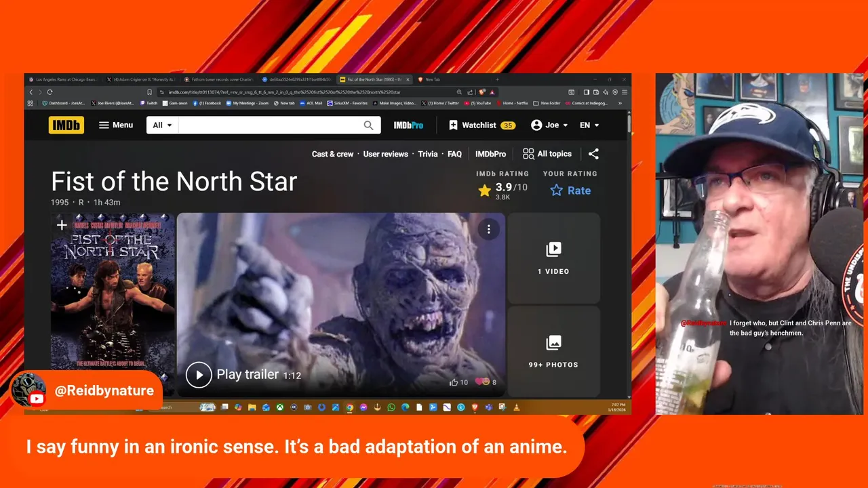Open the IMDb Menu hamburger

116,125
